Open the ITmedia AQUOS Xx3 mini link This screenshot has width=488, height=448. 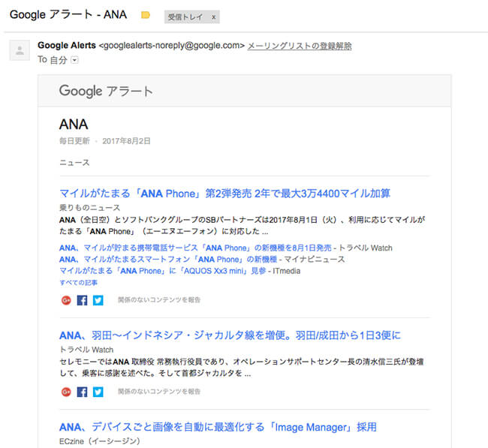point(162,271)
